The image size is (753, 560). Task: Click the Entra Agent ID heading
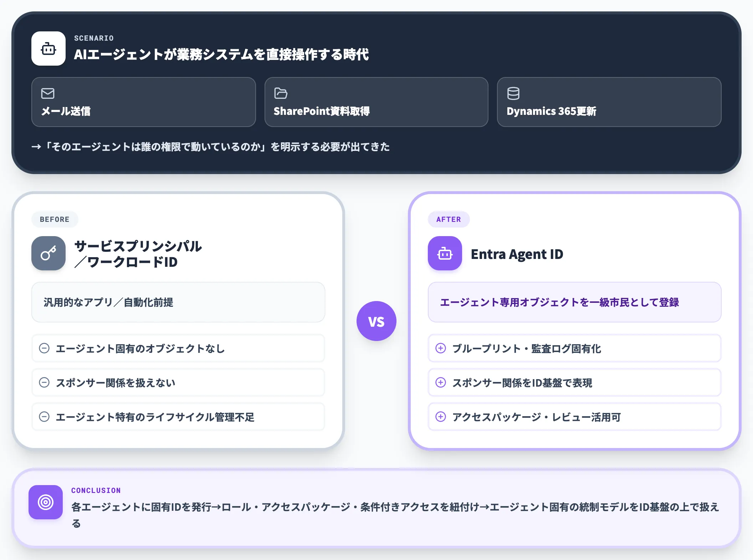coord(517,254)
